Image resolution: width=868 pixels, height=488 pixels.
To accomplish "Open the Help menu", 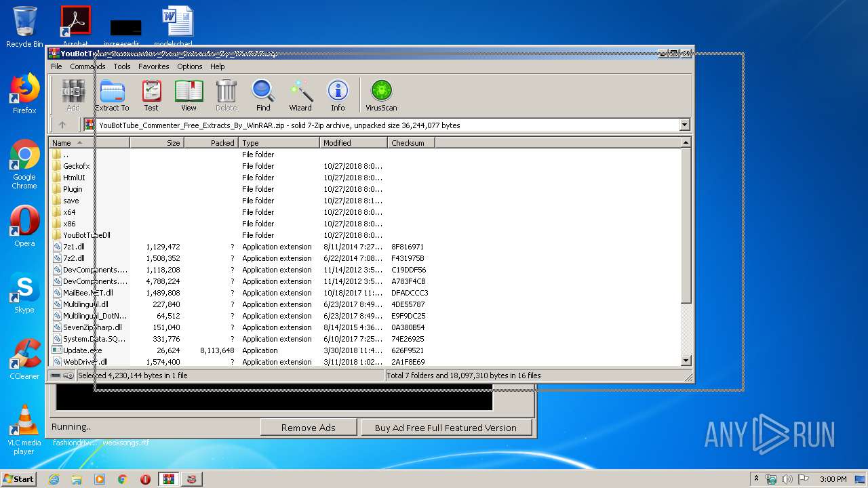I will (x=217, y=66).
